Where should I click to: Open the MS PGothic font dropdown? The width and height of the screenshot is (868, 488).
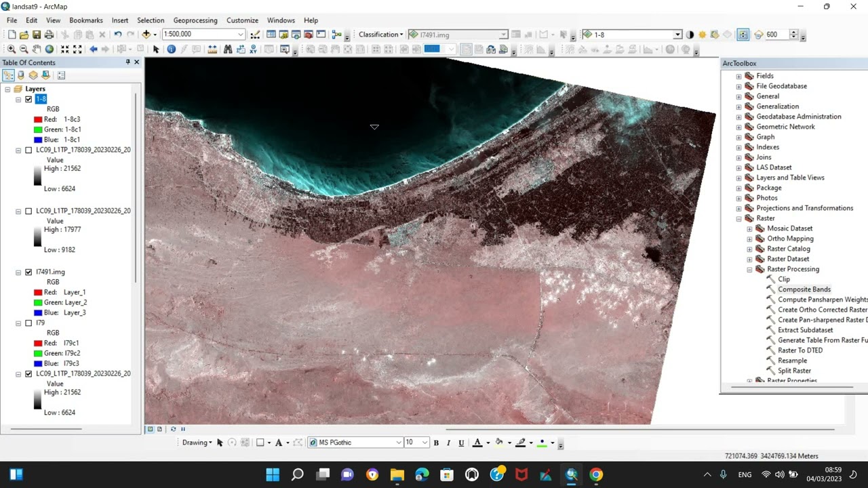click(399, 443)
